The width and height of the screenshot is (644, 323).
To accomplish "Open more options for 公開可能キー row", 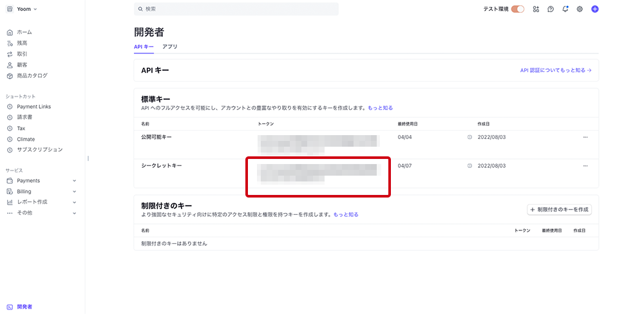I will 585,137.
